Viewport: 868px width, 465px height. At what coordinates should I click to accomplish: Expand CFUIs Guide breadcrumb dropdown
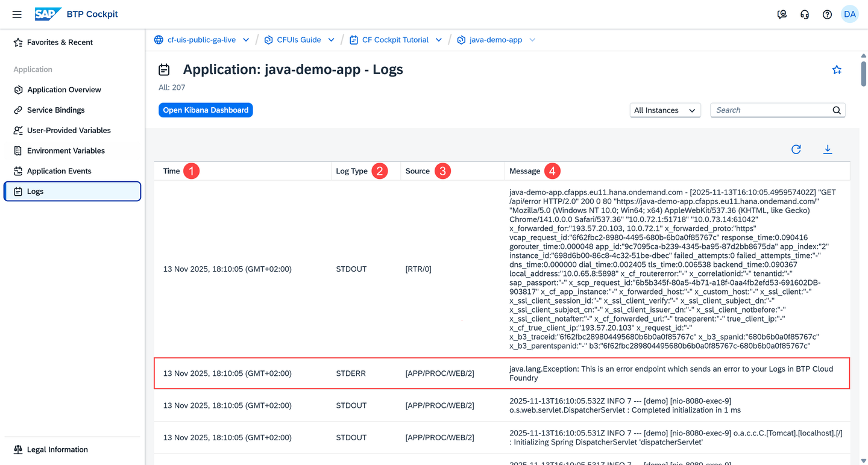(x=331, y=40)
